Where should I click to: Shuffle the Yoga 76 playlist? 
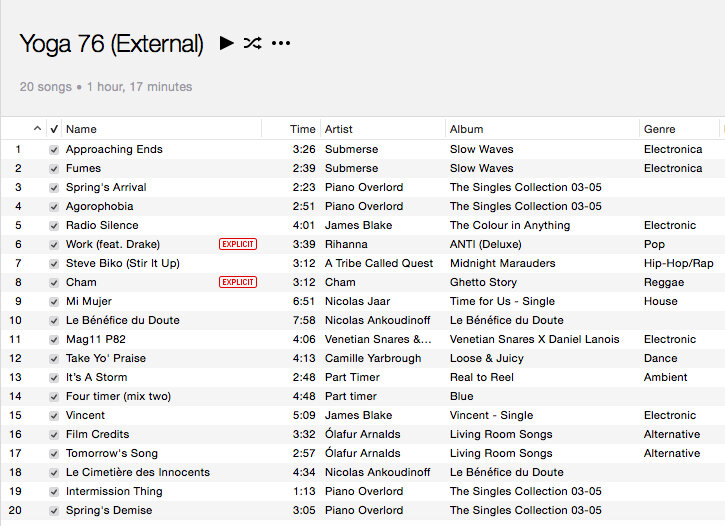click(252, 43)
